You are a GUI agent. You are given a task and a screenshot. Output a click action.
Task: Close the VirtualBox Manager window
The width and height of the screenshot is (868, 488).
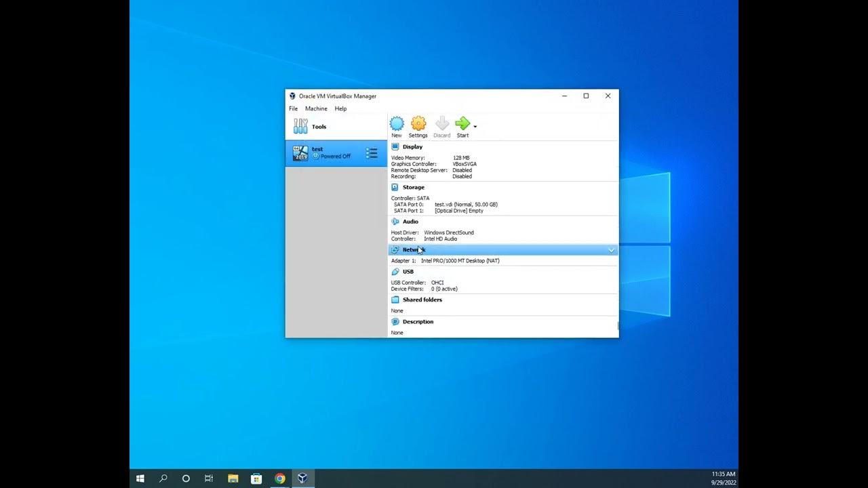[608, 96]
